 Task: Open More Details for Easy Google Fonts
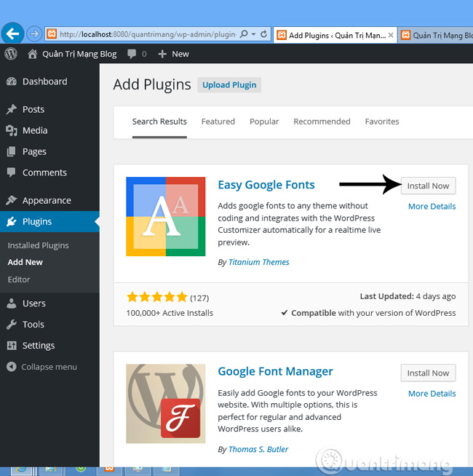[x=432, y=207]
